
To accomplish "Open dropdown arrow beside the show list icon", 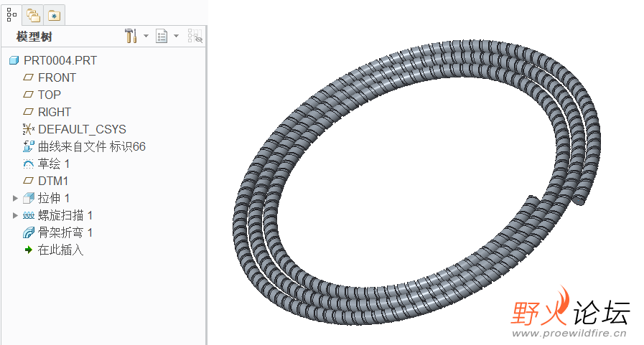I will 176,36.
